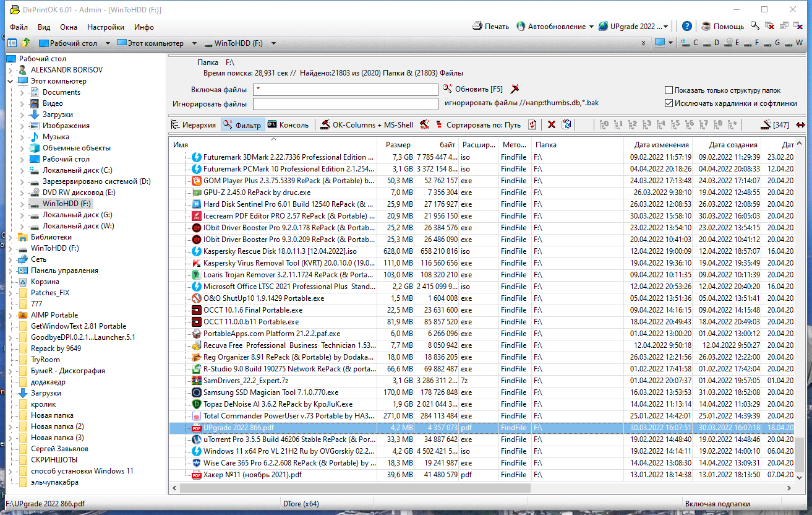Screen dimensions: 812x515
Task: Open the Настройки menu
Action: (106, 27)
